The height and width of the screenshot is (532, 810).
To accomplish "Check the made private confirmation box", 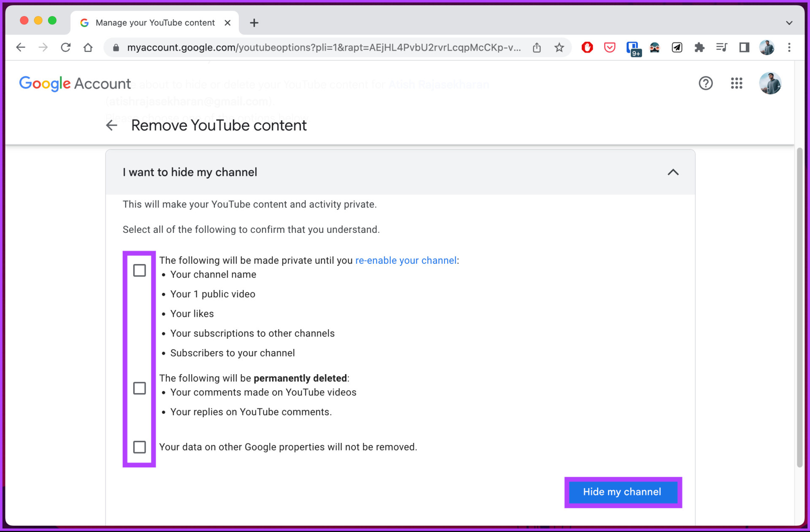I will click(139, 270).
